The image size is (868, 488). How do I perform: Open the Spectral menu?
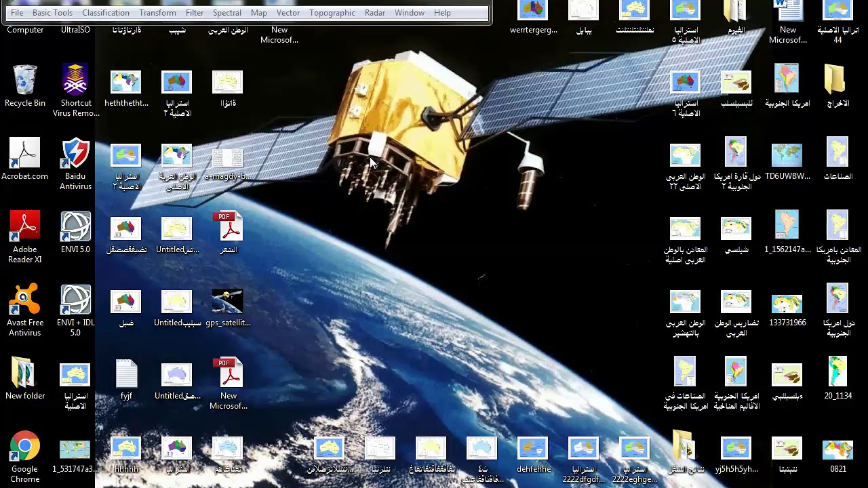[x=226, y=13]
